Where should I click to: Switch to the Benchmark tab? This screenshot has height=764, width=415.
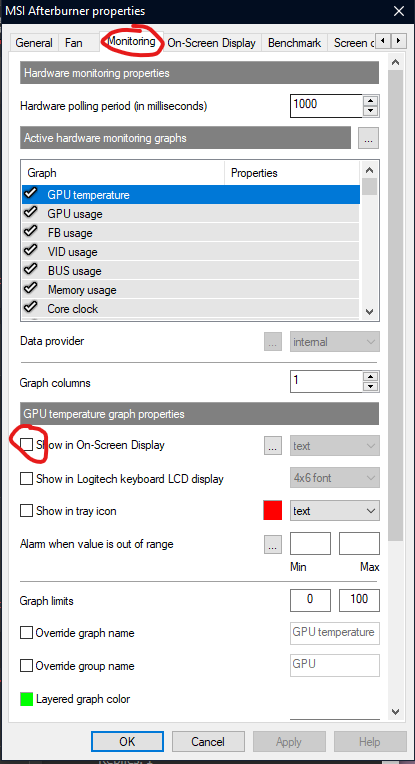[x=294, y=42]
